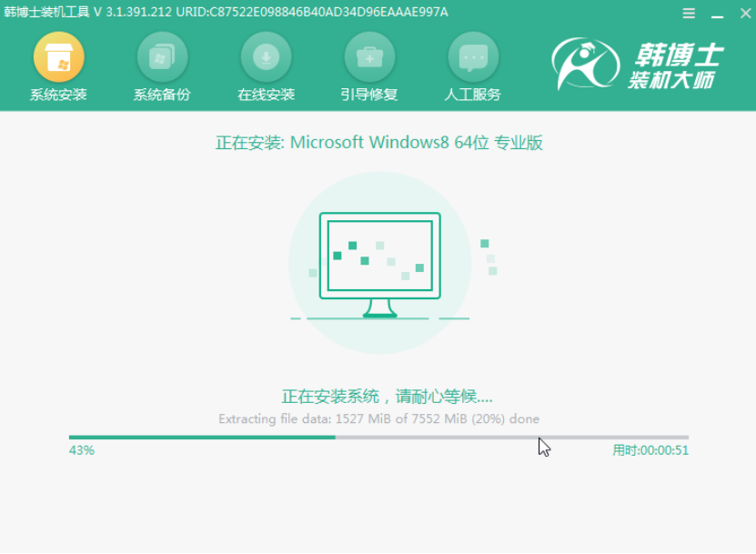
Task: Click the 正在安装系统 status message
Action: (x=378, y=395)
